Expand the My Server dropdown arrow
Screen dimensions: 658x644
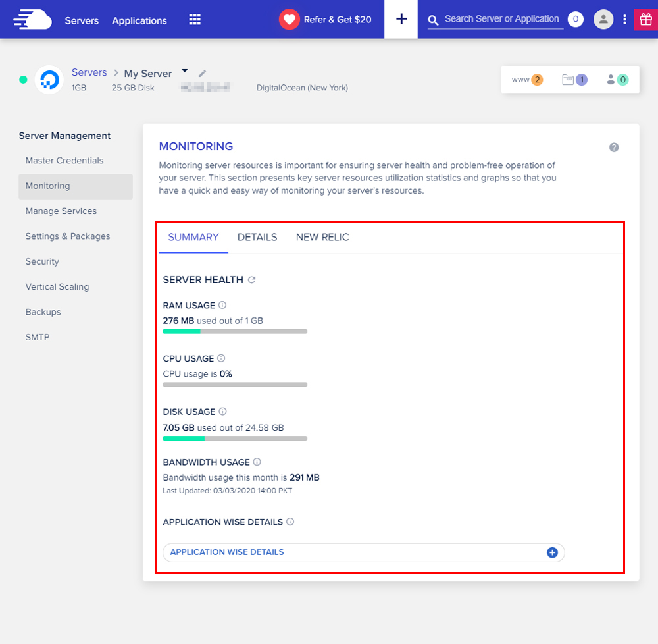click(x=185, y=71)
